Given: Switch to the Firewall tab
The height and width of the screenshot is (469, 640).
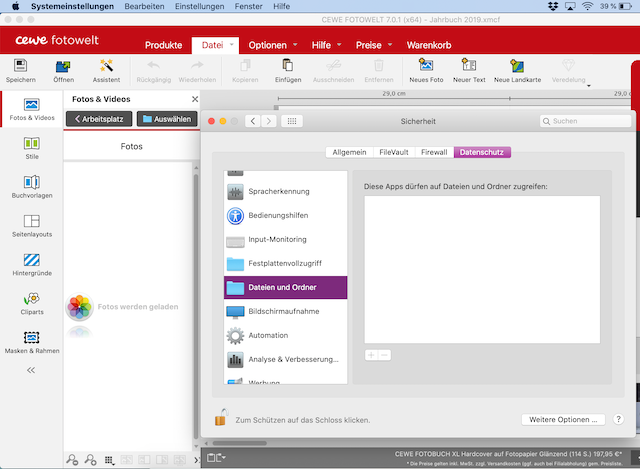Looking at the screenshot, I should pyautogui.click(x=433, y=153).
